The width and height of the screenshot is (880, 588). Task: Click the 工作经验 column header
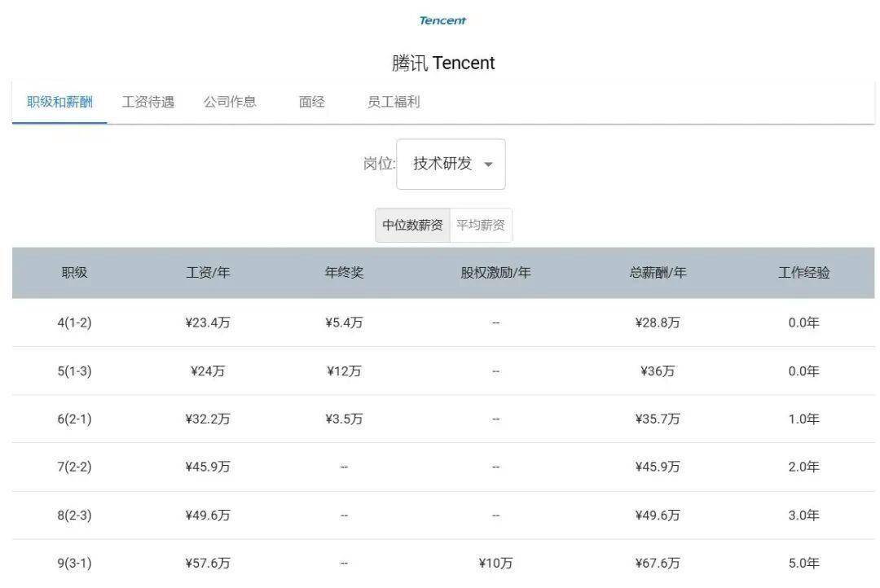(803, 273)
